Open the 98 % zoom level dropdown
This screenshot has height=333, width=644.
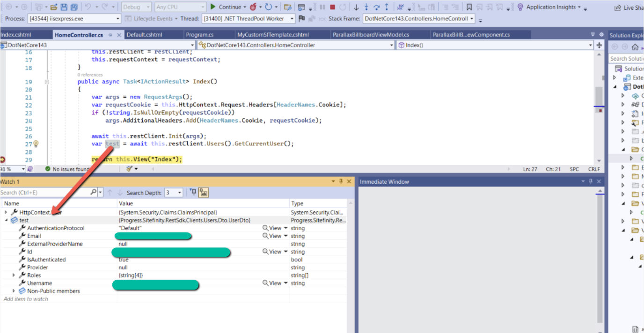[x=13, y=169]
